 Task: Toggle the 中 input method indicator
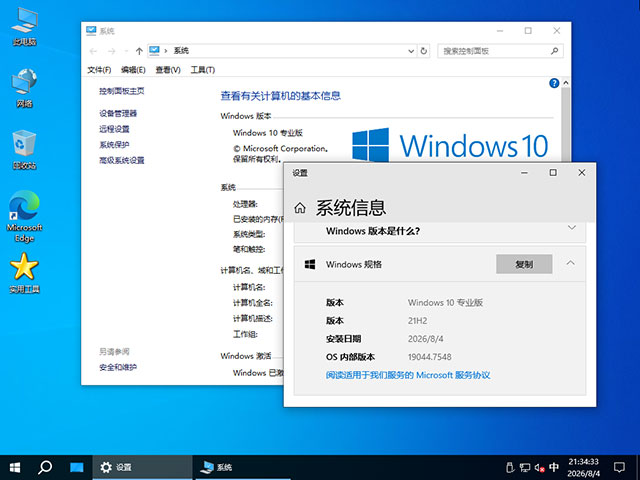click(x=554, y=467)
